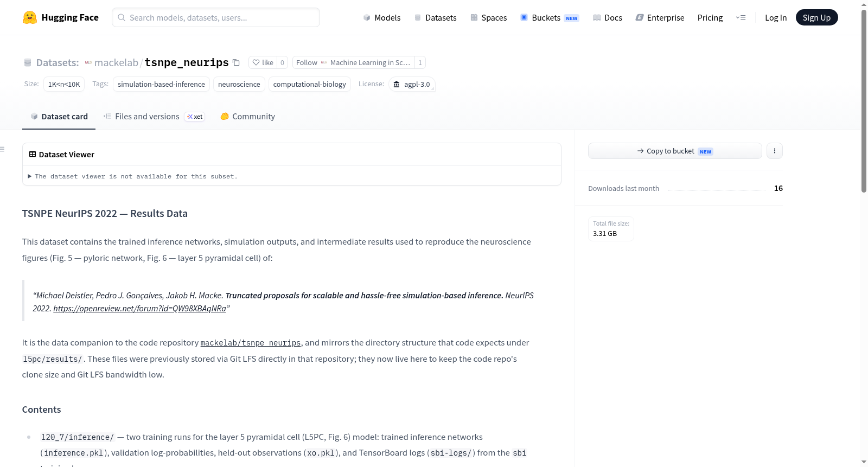Image resolution: width=868 pixels, height=467 pixels.
Task: Click the Hugging Face logo icon
Action: [30, 17]
